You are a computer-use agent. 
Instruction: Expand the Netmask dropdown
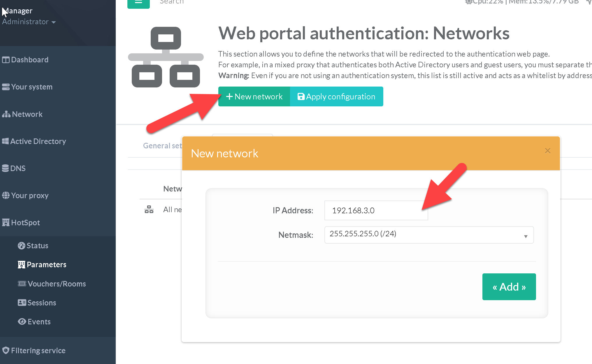[x=429, y=235]
